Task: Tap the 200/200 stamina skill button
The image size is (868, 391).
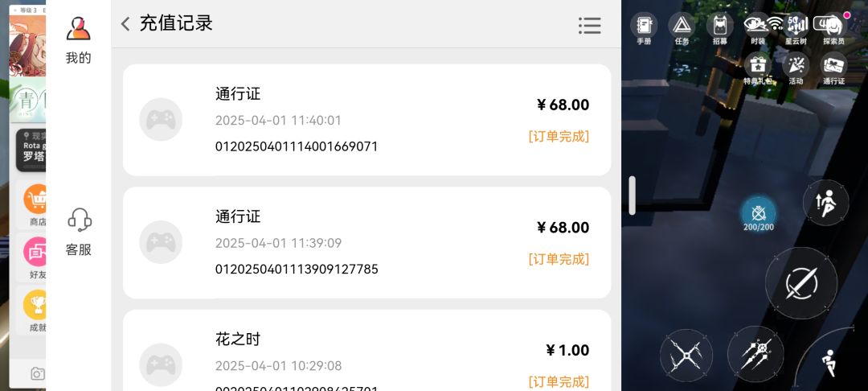Action: point(759,215)
